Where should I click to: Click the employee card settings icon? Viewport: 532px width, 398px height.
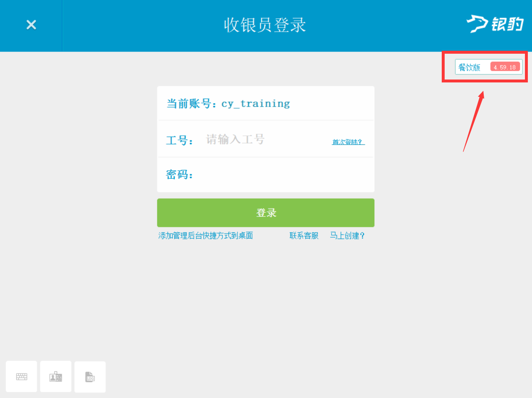pyautogui.click(x=56, y=376)
